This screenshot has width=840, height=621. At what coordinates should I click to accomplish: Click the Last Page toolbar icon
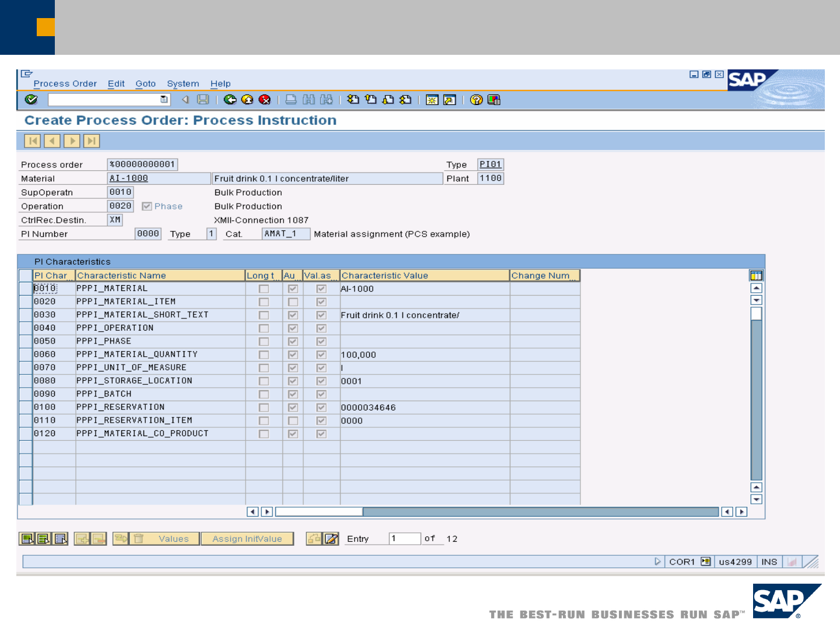405,100
